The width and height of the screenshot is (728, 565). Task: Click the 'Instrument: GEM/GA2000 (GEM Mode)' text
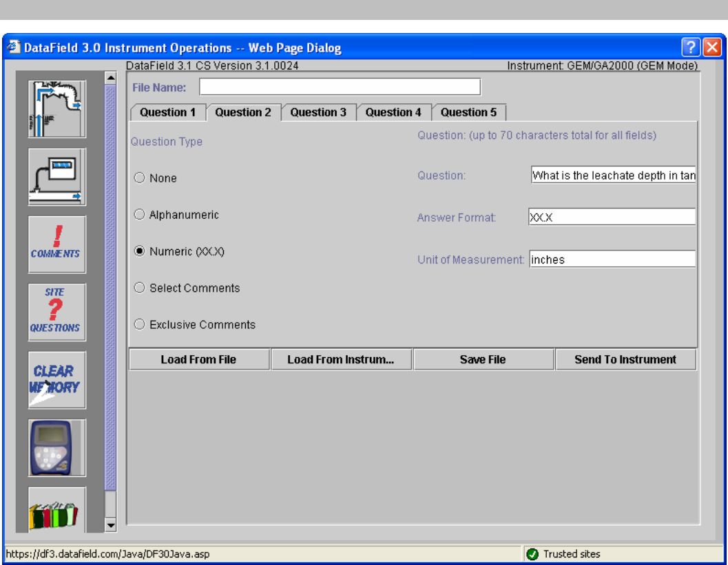(x=602, y=65)
